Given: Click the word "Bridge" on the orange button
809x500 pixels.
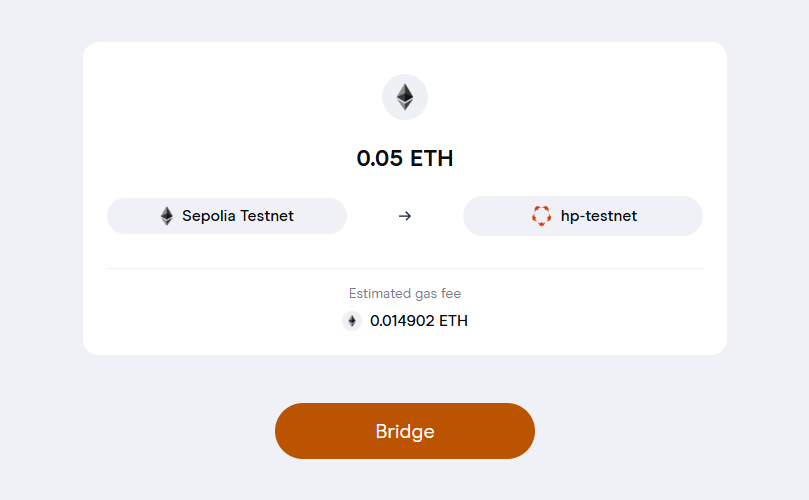Looking at the screenshot, I should (x=405, y=432).
